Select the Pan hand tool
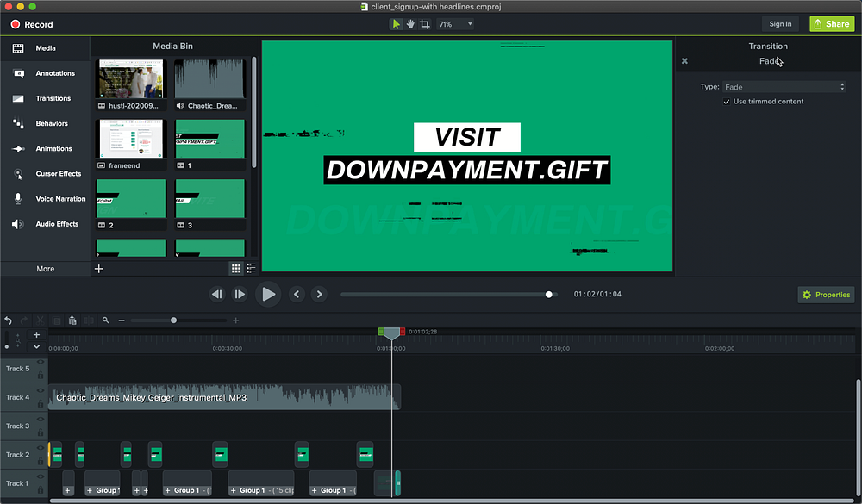This screenshot has height=504, width=862. (x=410, y=24)
